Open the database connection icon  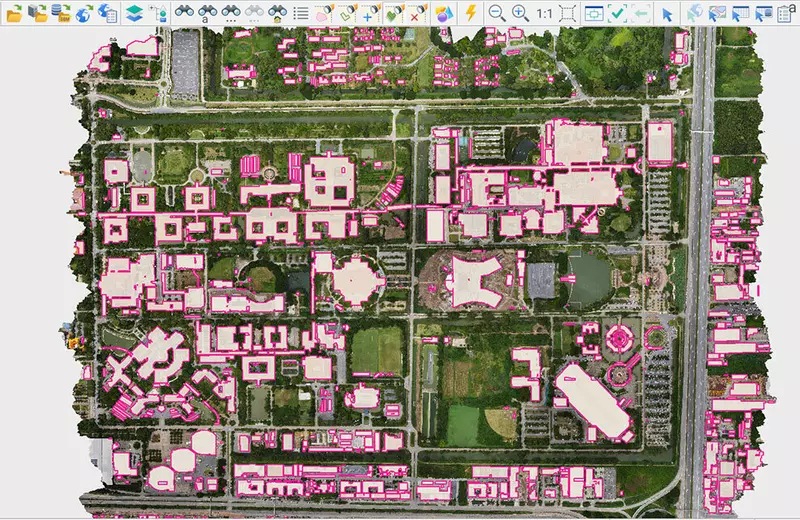62,13
